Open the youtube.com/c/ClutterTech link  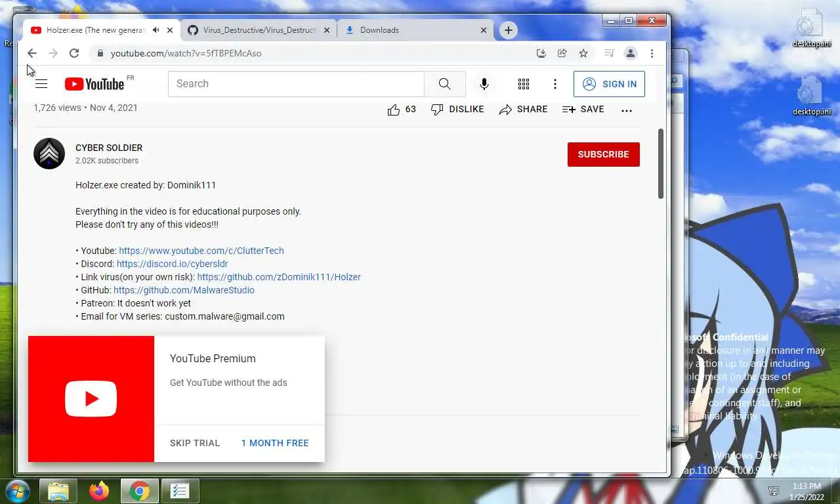tap(201, 251)
